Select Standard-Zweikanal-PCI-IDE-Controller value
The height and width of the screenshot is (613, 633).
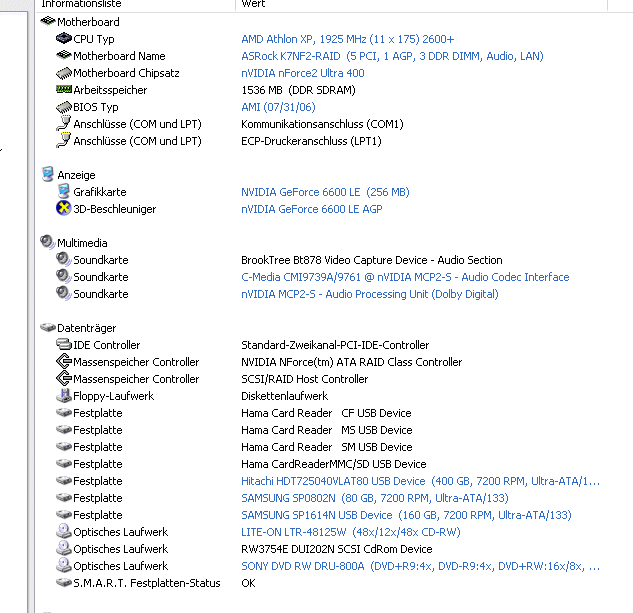[335, 345]
